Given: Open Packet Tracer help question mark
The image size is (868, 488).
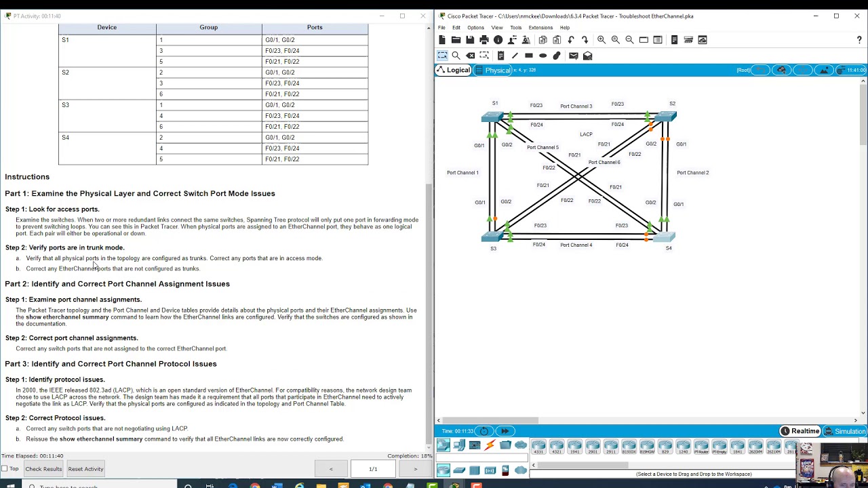Looking at the screenshot, I should pos(859,40).
